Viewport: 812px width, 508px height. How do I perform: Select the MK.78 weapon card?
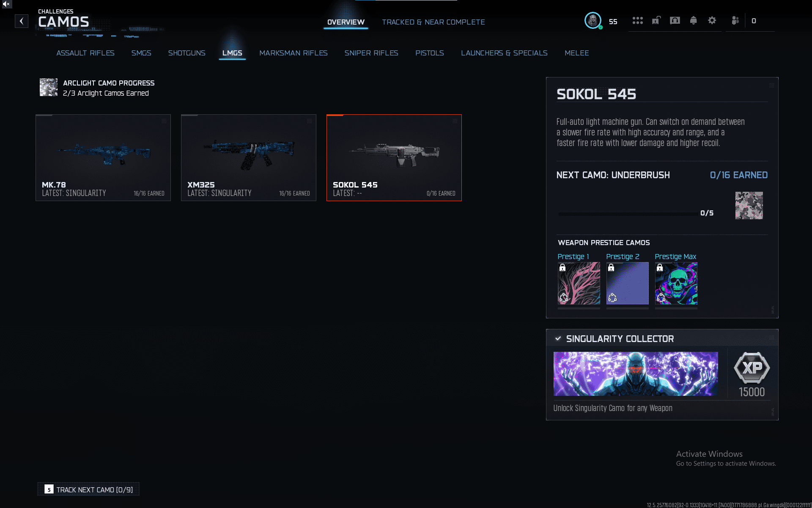click(103, 157)
